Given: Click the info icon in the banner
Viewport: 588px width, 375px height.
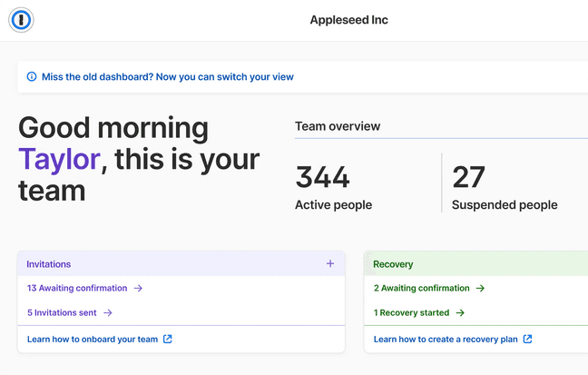Looking at the screenshot, I should pyautogui.click(x=32, y=77).
